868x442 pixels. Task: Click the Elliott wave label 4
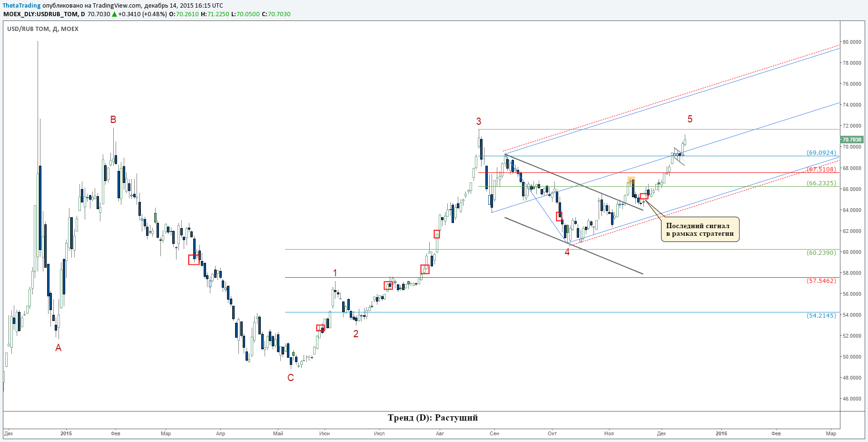click(x=567, y=252)
